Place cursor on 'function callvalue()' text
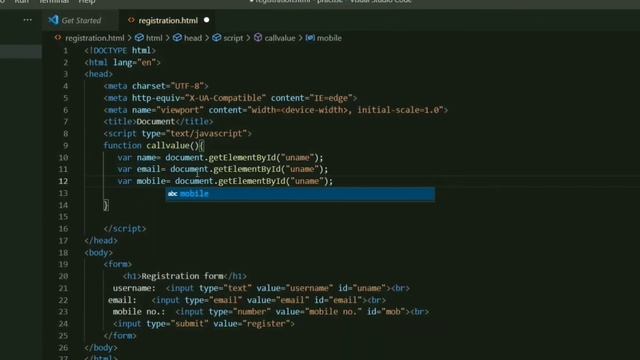The height and width of the screenshot is (360, 640). coord(151,146)
